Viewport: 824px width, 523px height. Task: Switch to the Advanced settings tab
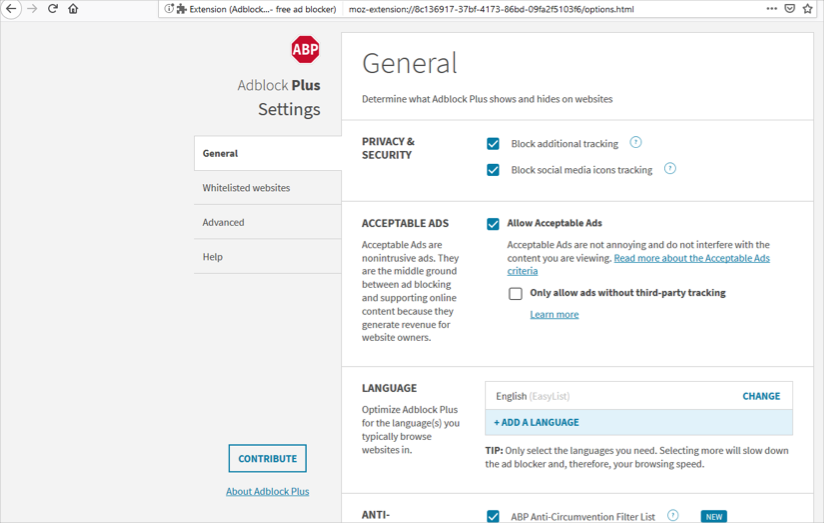pyautogui.click(x=223, y=222)
